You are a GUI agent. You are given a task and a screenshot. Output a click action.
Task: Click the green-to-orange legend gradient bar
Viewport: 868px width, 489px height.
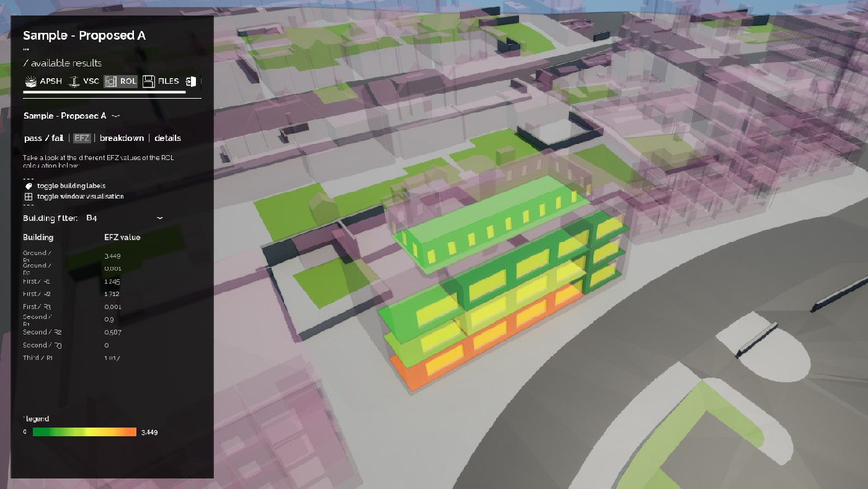pos(84,432)
